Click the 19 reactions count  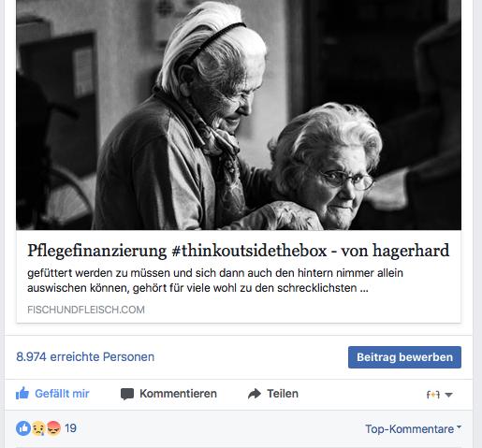tap(71, 428)
